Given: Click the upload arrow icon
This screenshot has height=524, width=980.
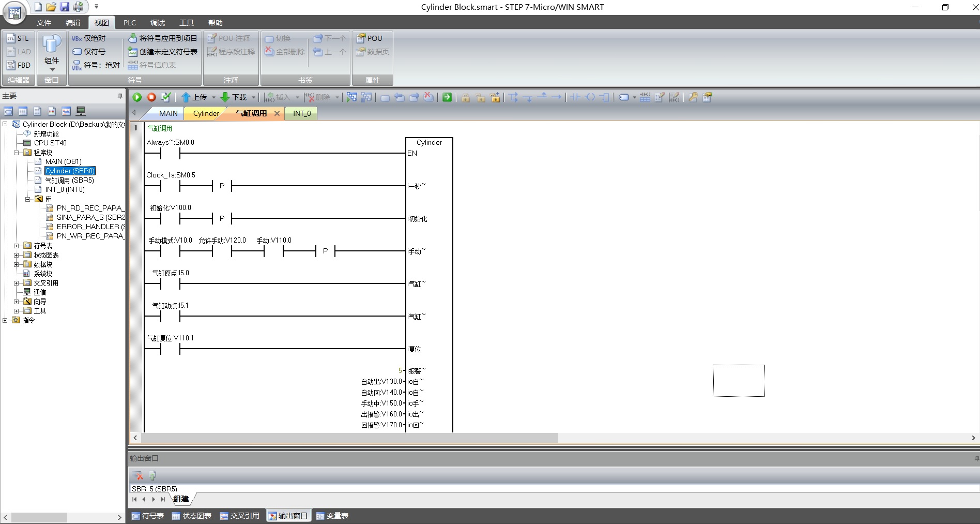Looking at the screenshot, I should click(186, 97).
